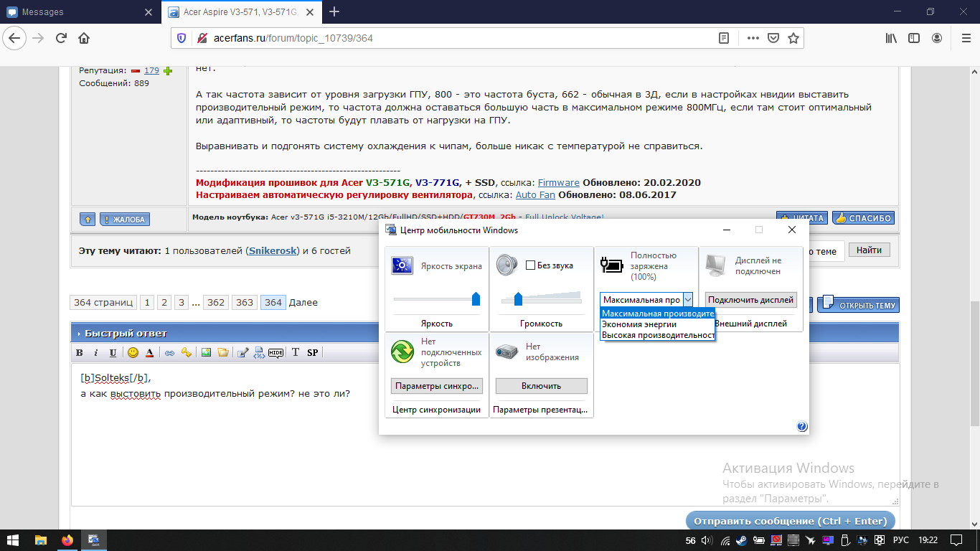980x551 pixels.
Task: Click the 'СПАСИБО' thanks button
Action: (x=863, y=218)
